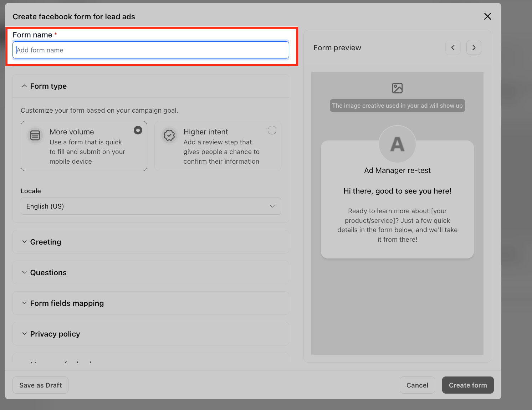Choose the Higher intent form type card

(218, 146)
